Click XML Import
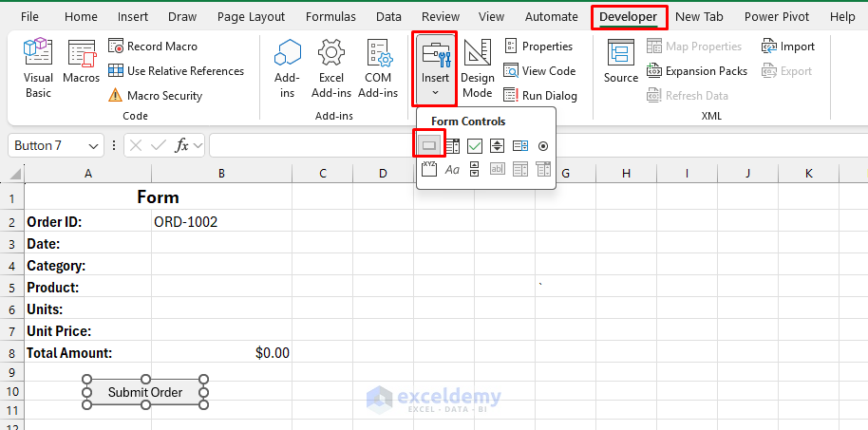 click(x=788, y=47)
